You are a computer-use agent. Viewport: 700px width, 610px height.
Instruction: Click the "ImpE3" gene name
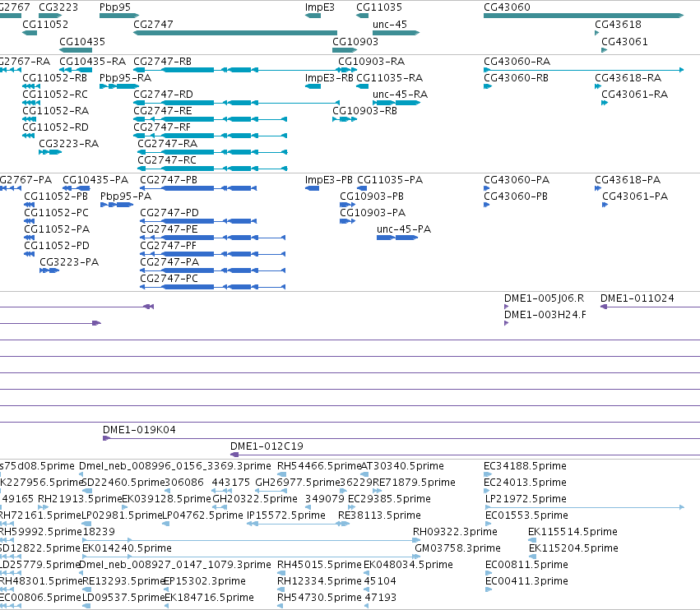tap(320, 7)
